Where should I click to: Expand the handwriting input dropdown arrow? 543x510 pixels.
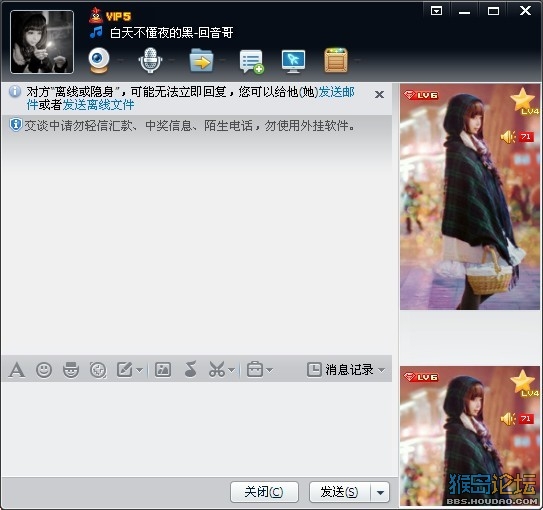(139, 370)
